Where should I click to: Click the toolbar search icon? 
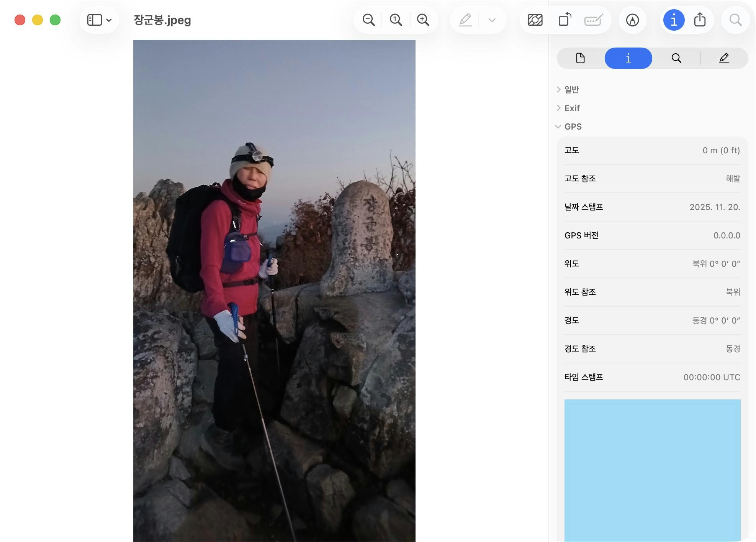pyautogui.click(x=735, y=20)
